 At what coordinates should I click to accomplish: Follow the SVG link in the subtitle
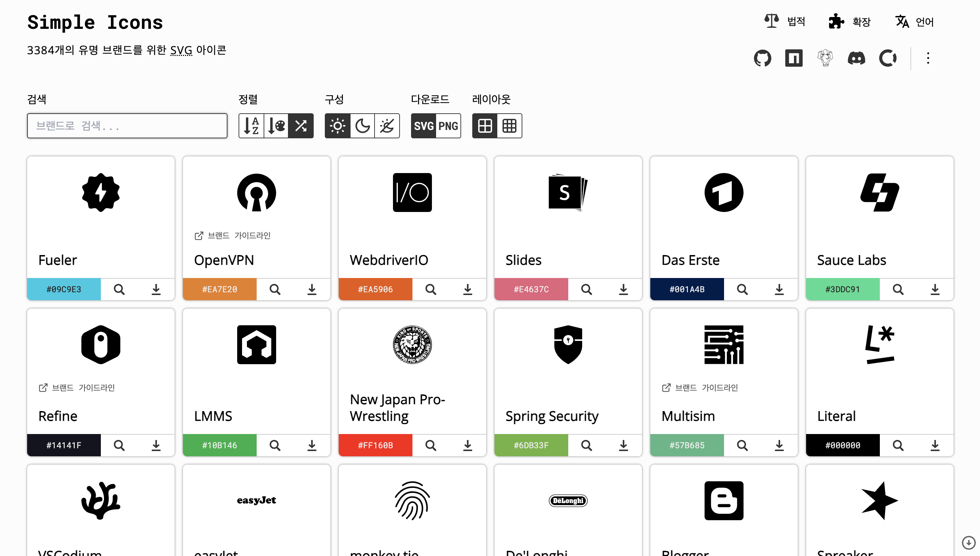pyautogui.click(x=181, y=50)
